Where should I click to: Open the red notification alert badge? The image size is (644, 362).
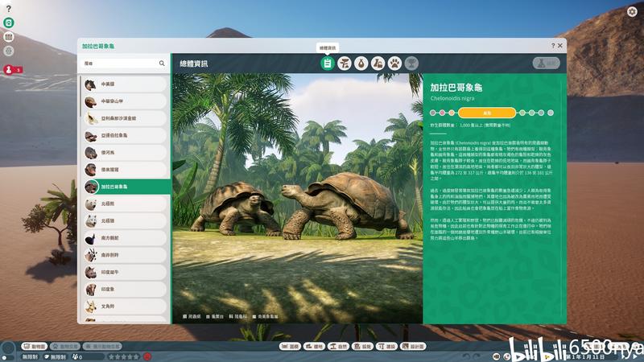click(x=12, y=70)
